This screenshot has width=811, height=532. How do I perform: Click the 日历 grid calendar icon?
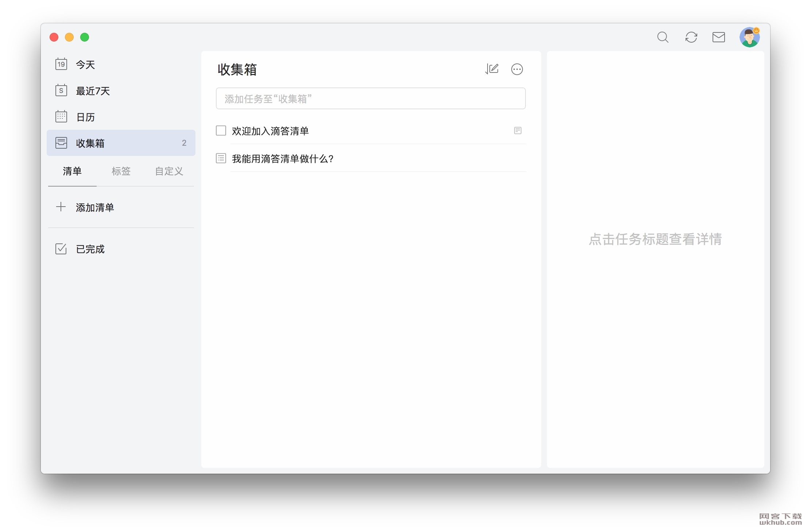coord(61,117)
